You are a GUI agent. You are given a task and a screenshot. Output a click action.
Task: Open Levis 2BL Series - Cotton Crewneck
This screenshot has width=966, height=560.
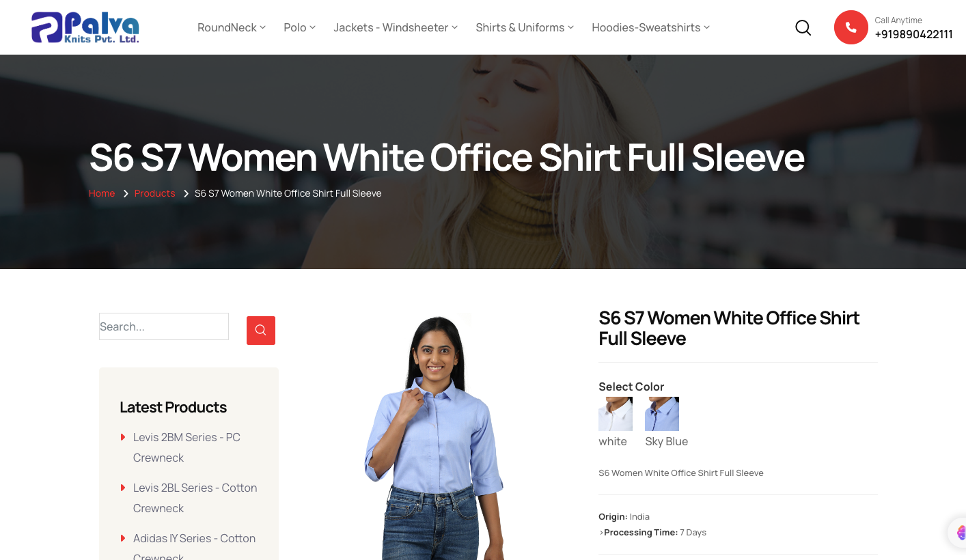point(195,498)
